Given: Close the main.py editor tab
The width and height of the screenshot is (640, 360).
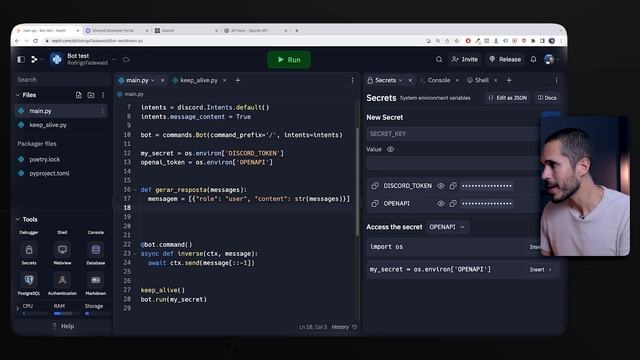Looking at the screenshot, I should [x=162, y=80].
